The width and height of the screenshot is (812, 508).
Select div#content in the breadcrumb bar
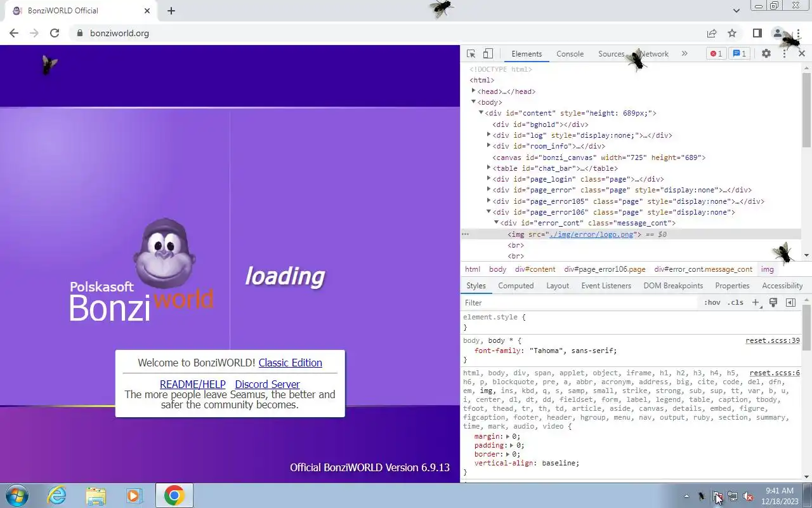(x=535, y=269)
